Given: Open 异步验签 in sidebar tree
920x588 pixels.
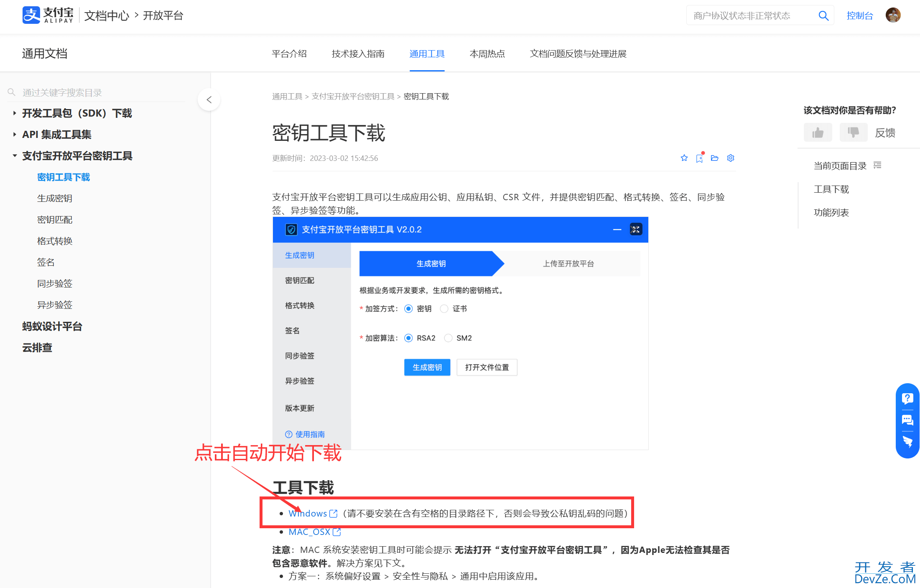Looking at the screenshot, I should [x=55, y=305].
